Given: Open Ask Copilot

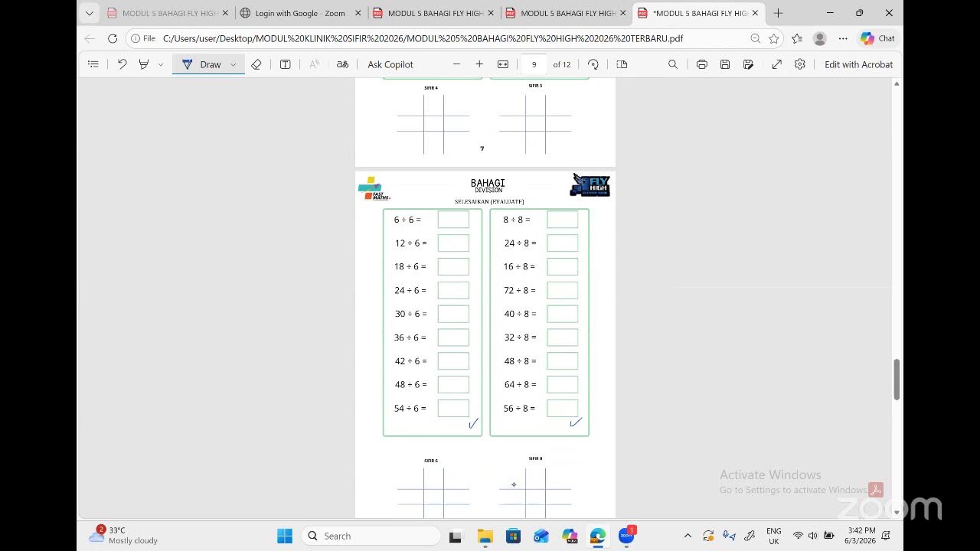Looking at the screenshot, I should pos(390,64).
